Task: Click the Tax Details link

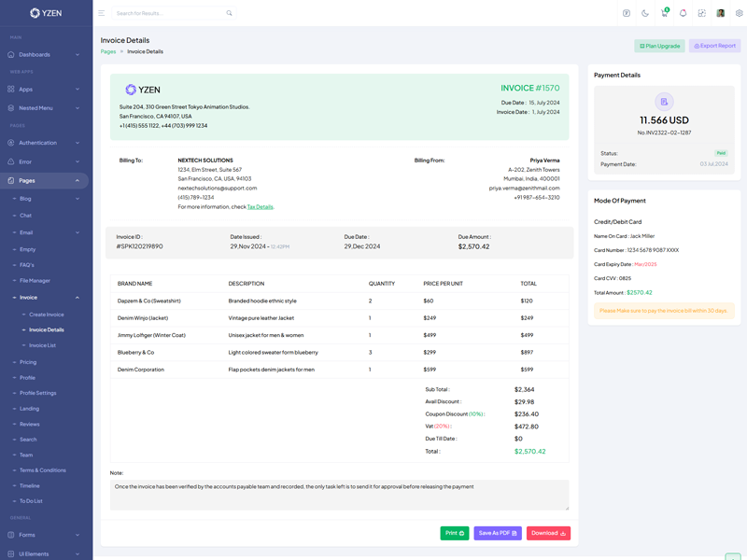Action: [x=261, y=207]
